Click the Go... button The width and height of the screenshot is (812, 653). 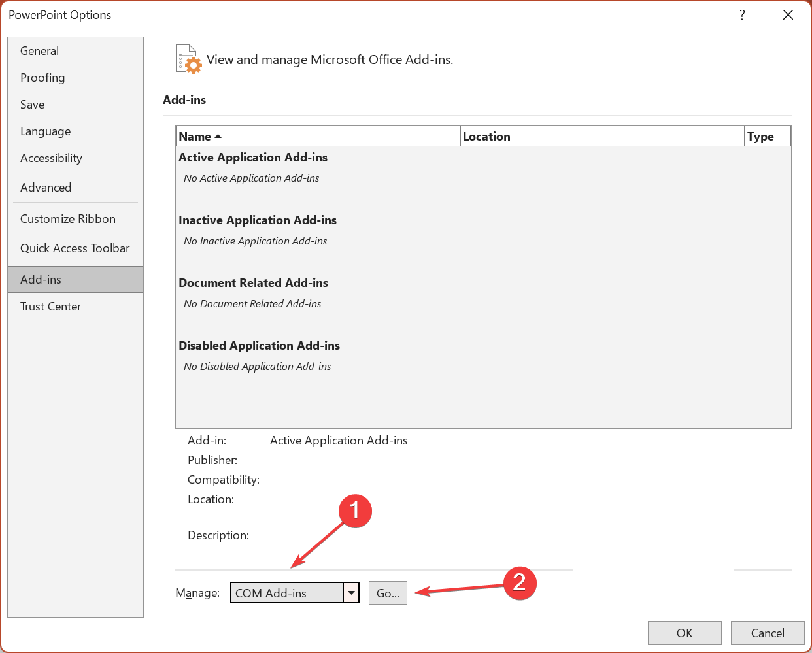tap(388, 594)
